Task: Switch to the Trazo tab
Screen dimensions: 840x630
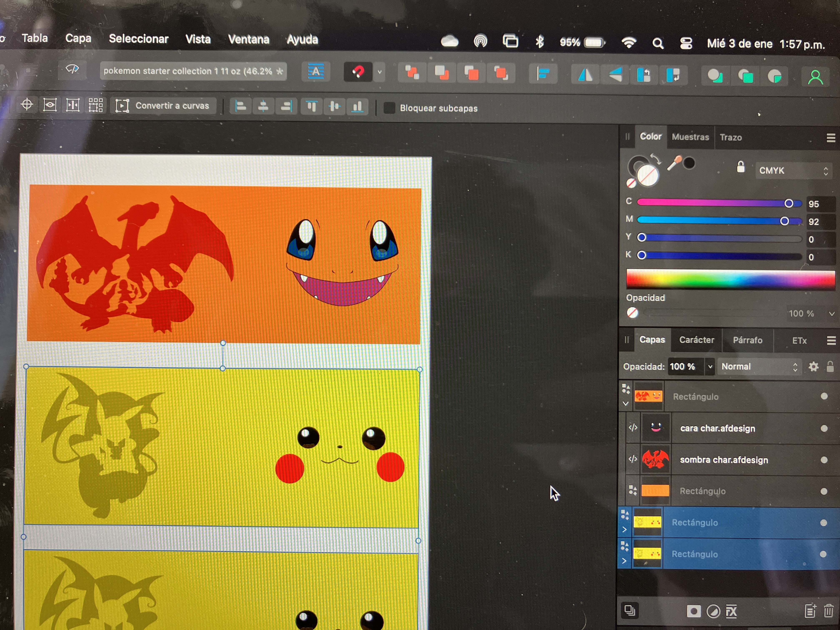Action: pyautogui.click(x=731, y=137)
